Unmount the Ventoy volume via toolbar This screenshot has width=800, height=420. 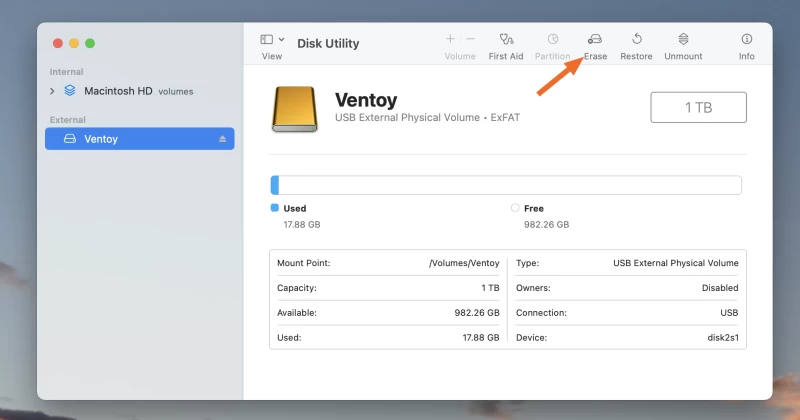point(683,40)
